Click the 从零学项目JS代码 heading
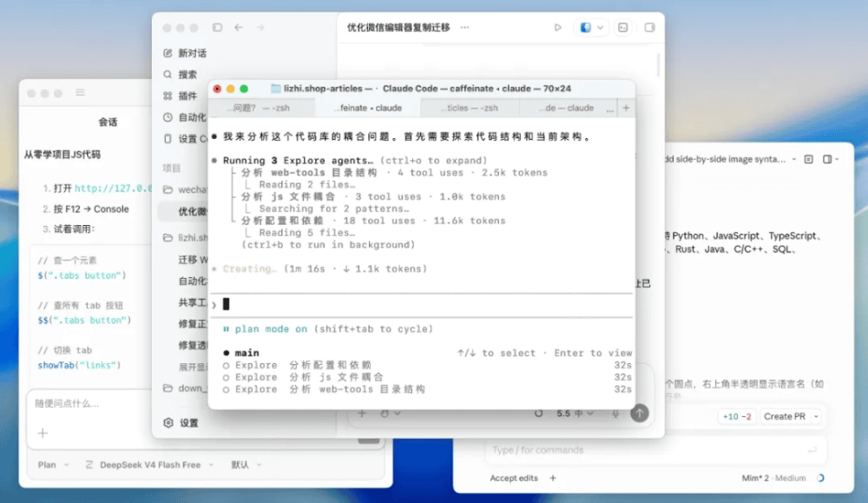The image size is (868, 503). coord(62,155)
